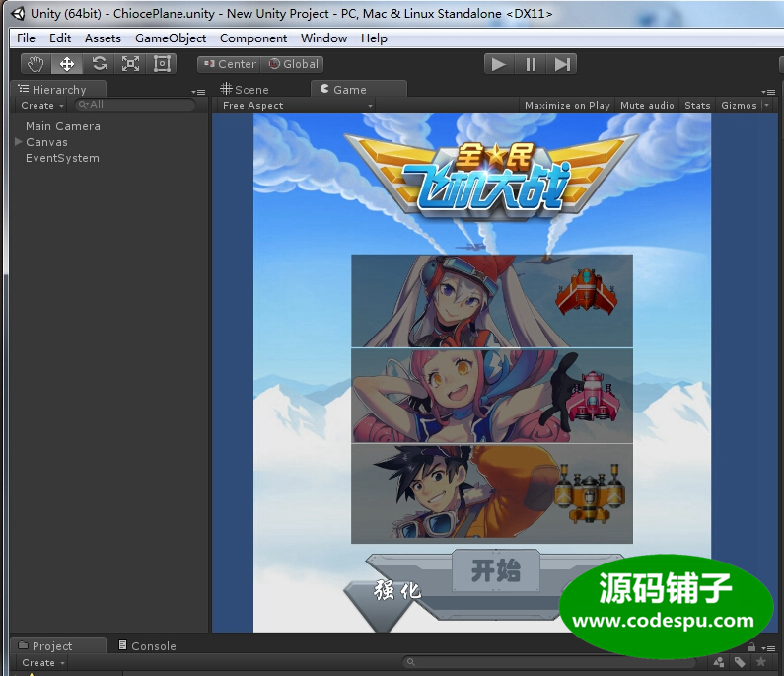
Task: Click the Hierarchy search field
Action: tap(135, 105)
